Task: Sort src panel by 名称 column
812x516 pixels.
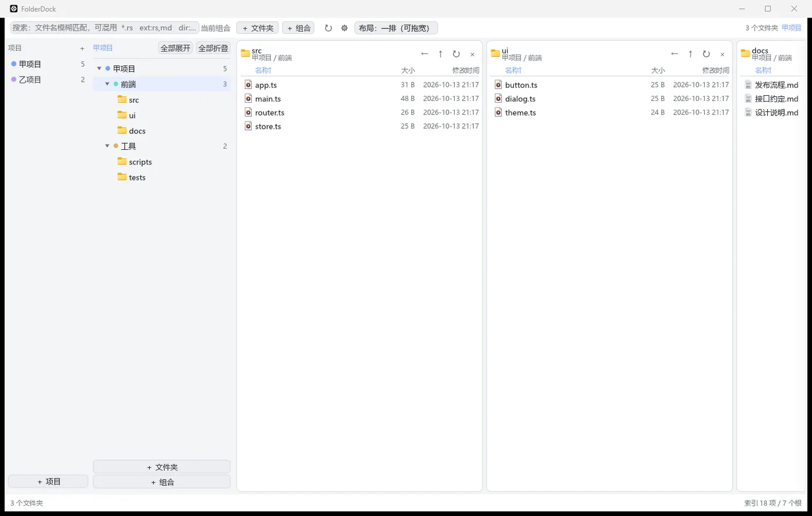Action: coord(263,70)
